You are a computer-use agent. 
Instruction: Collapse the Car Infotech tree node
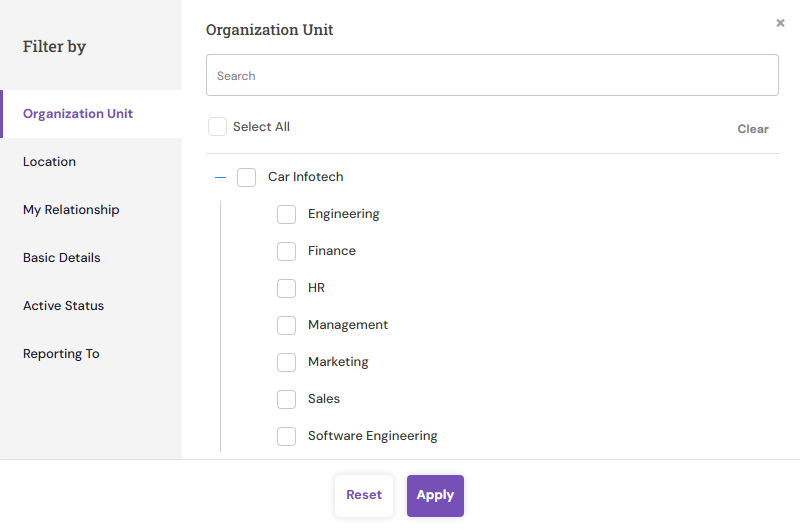[220, 178]
